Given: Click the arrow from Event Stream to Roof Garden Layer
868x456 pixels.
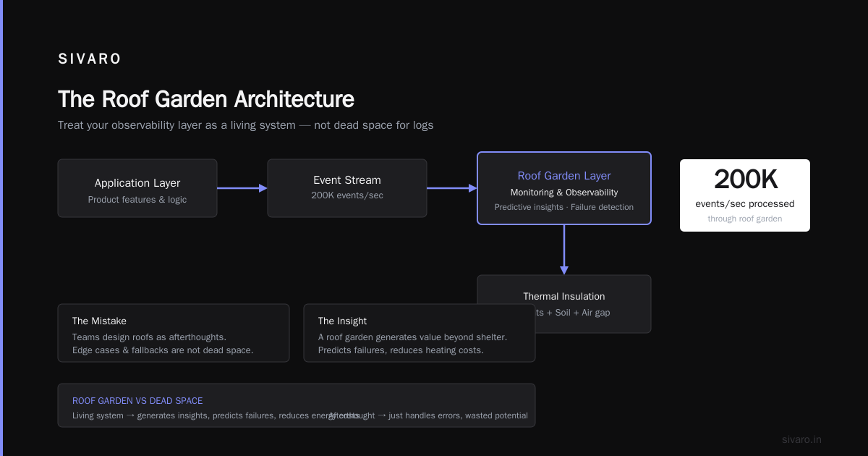Looking at the screenshot, I should (x=452, y=188).
